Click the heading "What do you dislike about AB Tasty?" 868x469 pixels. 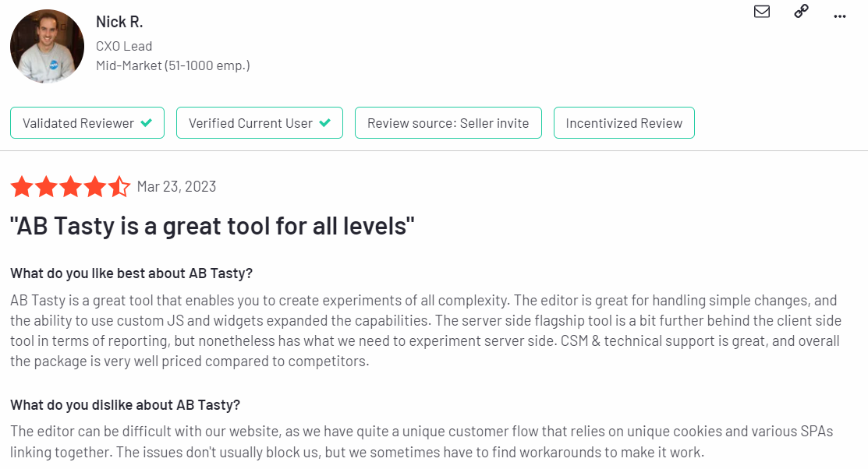pos(125,405)
